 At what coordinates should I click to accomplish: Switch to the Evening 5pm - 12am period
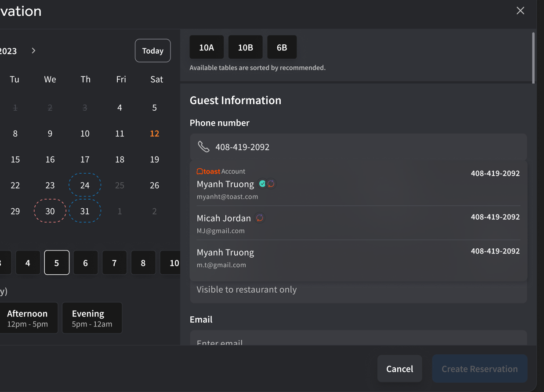(92, 318)
